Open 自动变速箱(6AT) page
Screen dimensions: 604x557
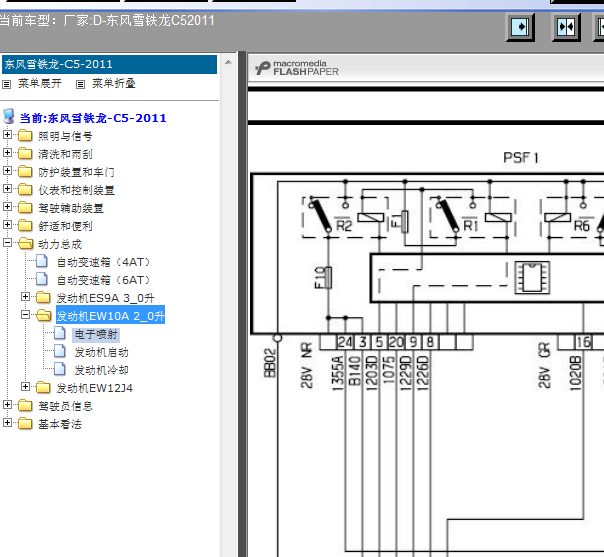coord(103,280)
